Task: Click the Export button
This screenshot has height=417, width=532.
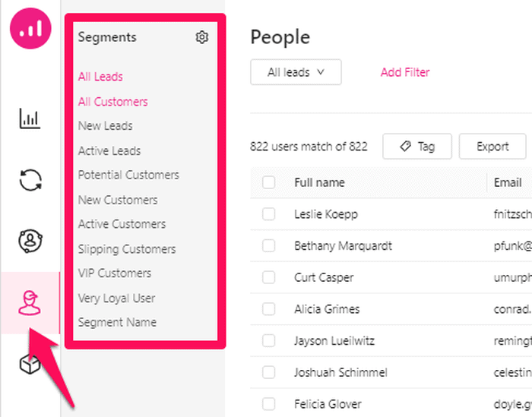Action: pos(492,147)
